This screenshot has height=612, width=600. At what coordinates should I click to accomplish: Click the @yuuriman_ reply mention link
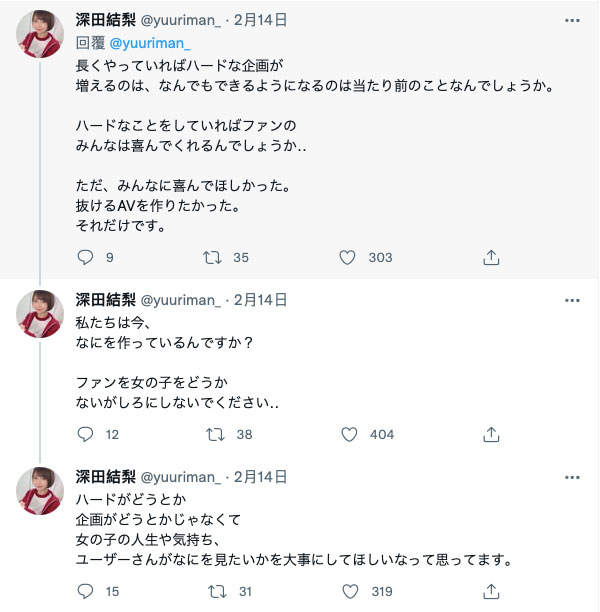tap(149, 43)
